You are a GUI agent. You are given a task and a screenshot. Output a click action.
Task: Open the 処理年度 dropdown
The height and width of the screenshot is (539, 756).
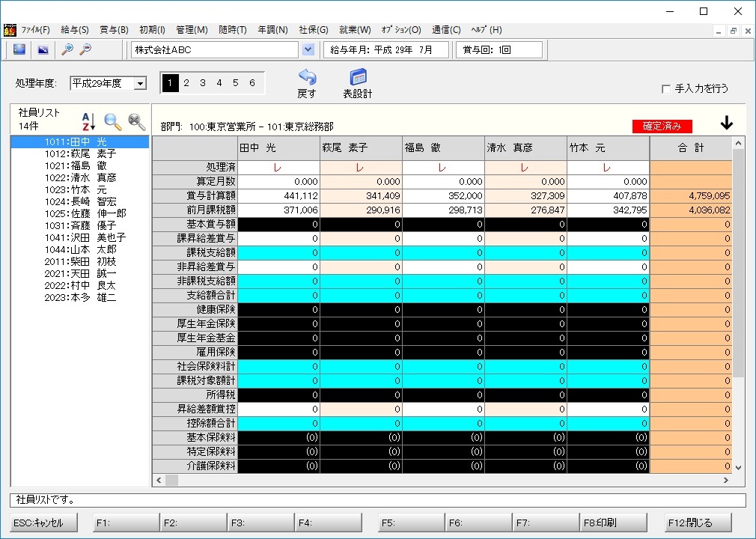[x=140, y=83]
